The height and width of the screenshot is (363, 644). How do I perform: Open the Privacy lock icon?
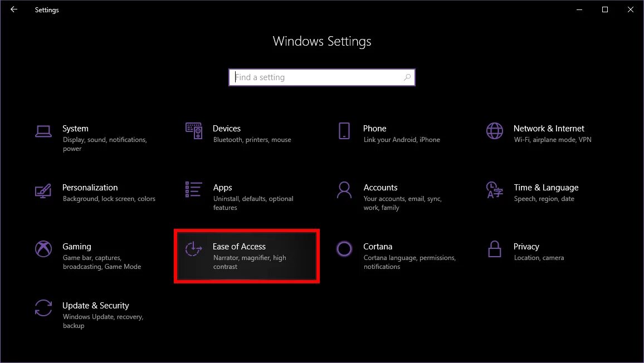[495, 249]
